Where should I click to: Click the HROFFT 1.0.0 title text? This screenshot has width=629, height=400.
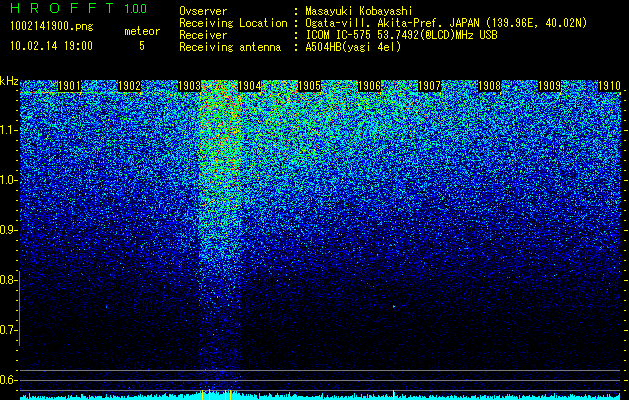tap(79, 8)
